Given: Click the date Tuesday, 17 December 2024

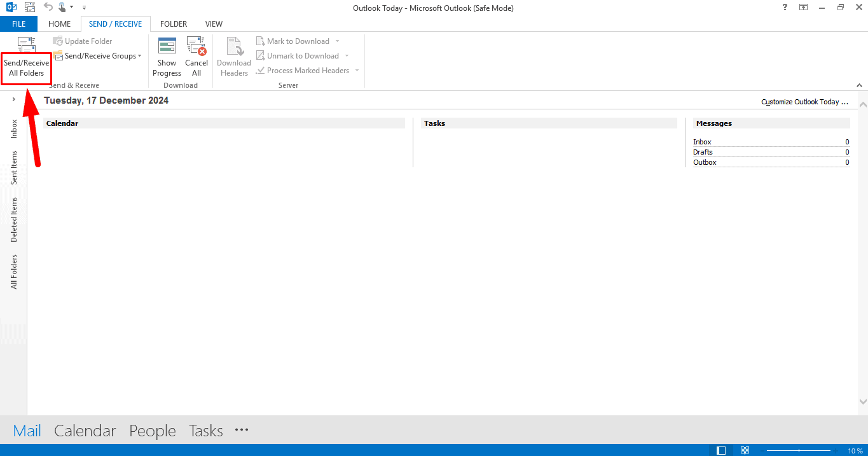Looking at the screenshot, I should pos(106,100).
